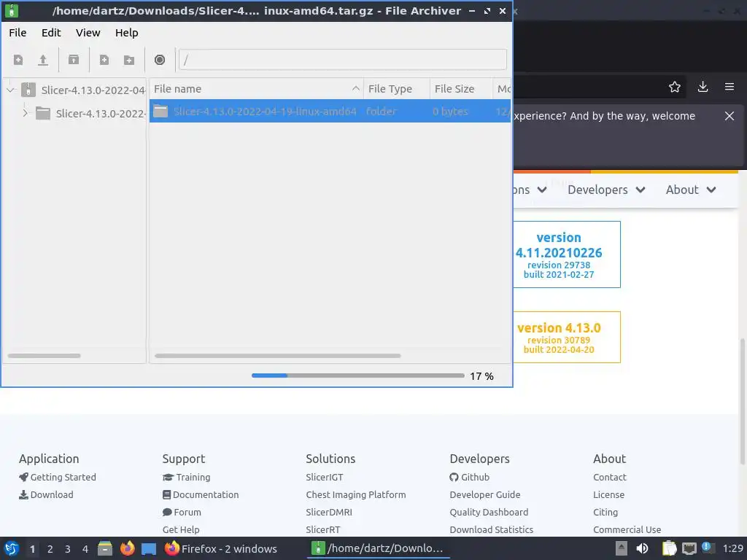This screenshot has height=560, width=747.
Task: Click the file list horizontal scrollbar
Action: coord(278,356)
